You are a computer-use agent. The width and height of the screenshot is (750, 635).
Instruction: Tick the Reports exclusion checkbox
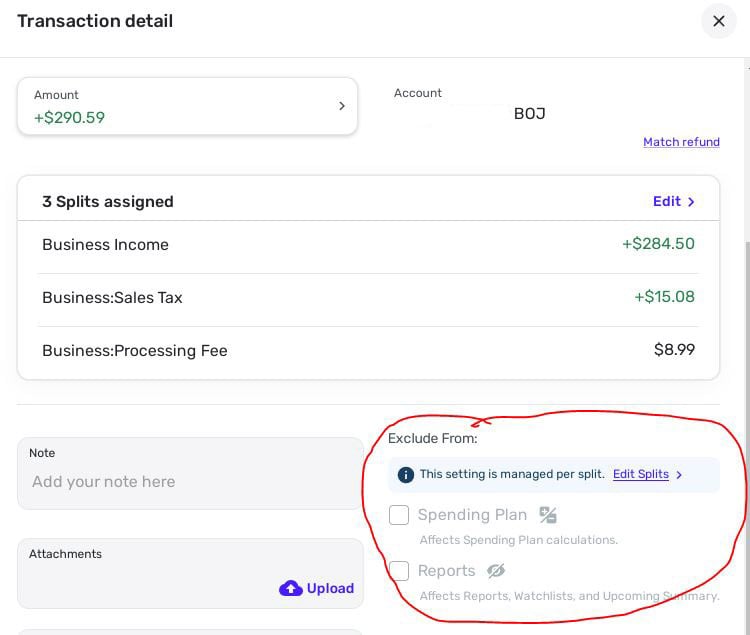pos(399,571)
